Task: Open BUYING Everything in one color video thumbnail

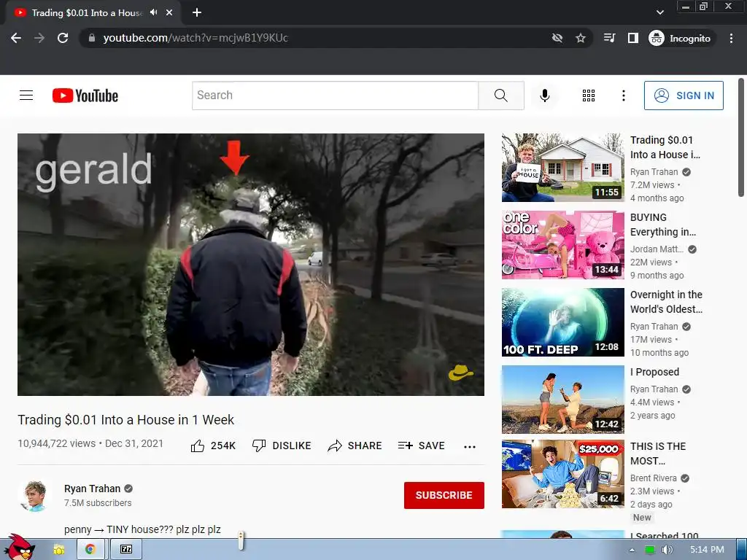Action: (x=562, y=245)
